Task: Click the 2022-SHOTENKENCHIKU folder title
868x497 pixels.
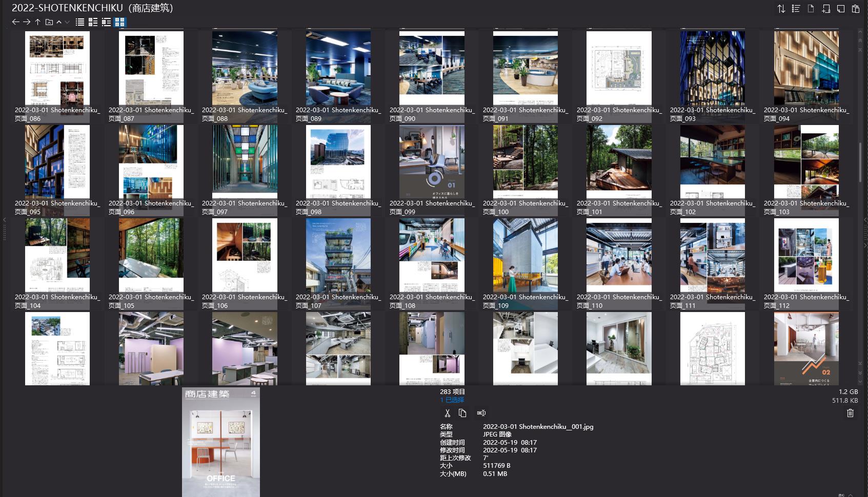Action: pos(92,8)
